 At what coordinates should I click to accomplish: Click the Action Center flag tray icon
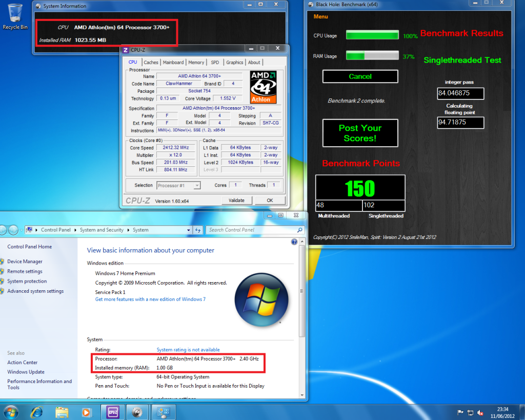pos(460,413)
